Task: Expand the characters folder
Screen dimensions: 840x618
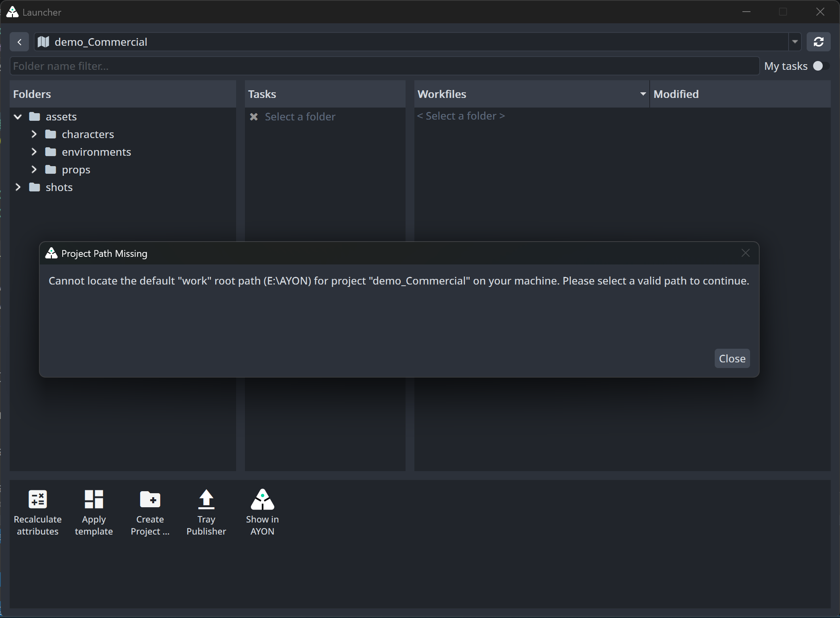Action: click(x=34, y=134)
